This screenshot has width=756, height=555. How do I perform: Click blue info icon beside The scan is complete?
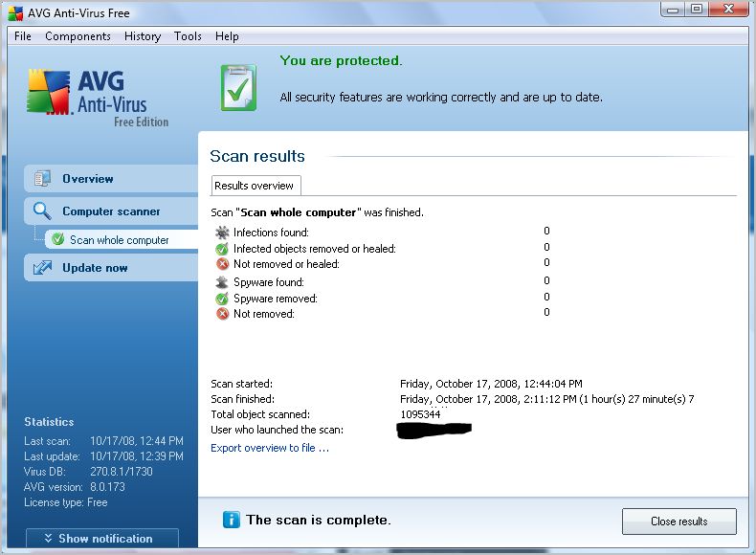point(231,520)
